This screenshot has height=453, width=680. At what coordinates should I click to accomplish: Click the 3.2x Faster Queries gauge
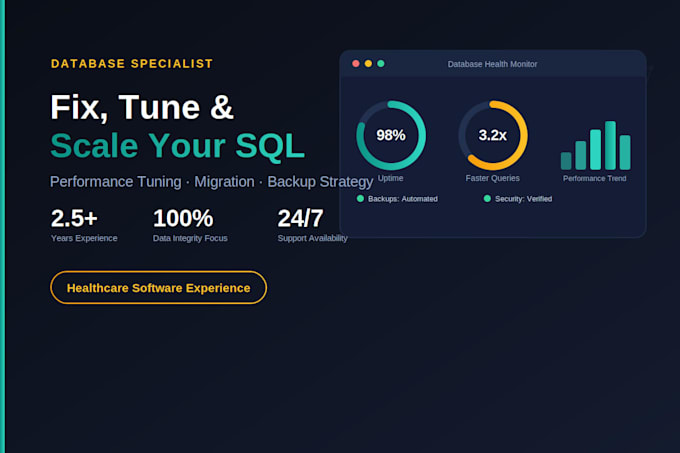tap(493, 135)
